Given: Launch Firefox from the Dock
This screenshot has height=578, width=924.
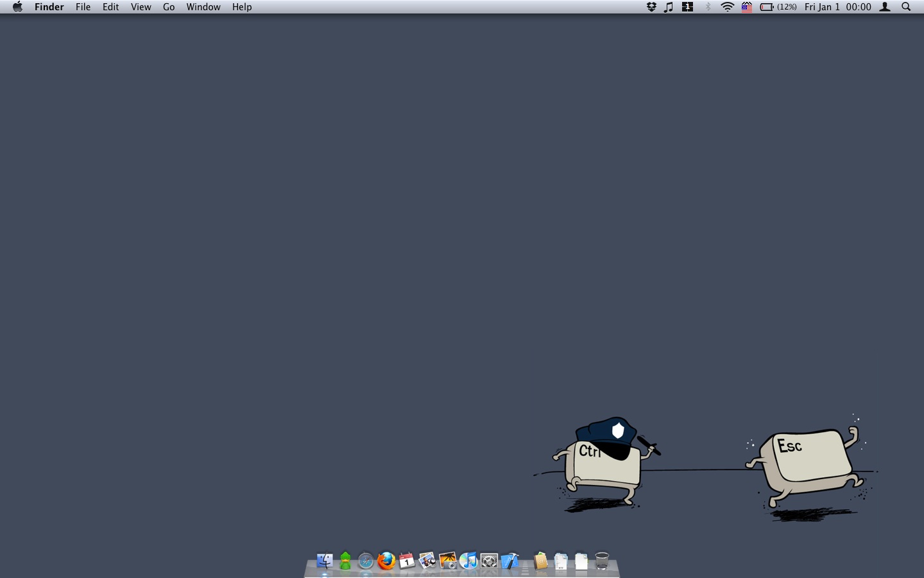Looking at the screenshot, I should pyautogui.click(x=386, y=561).
